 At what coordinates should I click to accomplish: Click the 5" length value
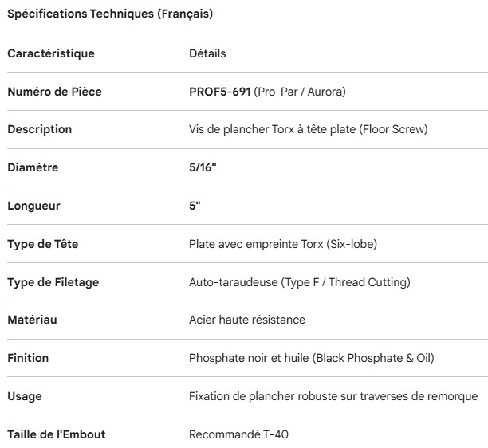point(194,206)
